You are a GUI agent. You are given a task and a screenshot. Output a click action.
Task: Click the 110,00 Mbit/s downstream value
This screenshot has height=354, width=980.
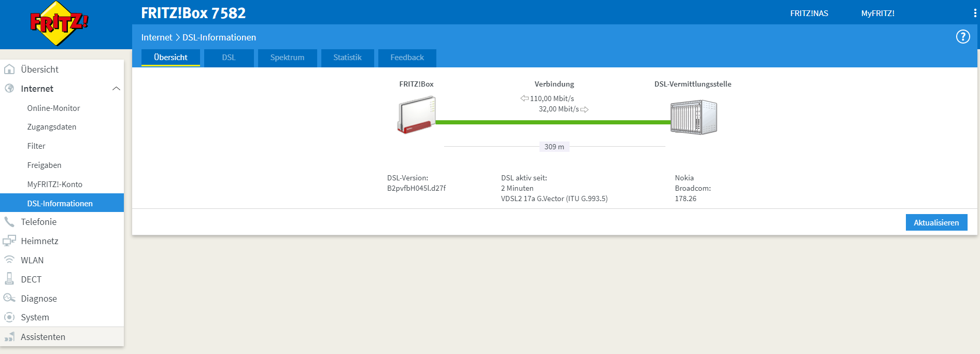click(x=552, y=98)
